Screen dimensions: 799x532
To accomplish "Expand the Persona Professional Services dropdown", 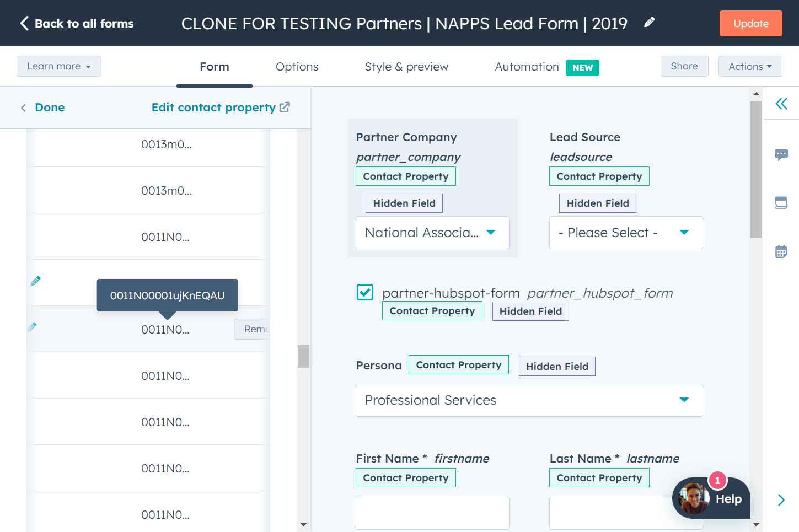I will [529, 400].
